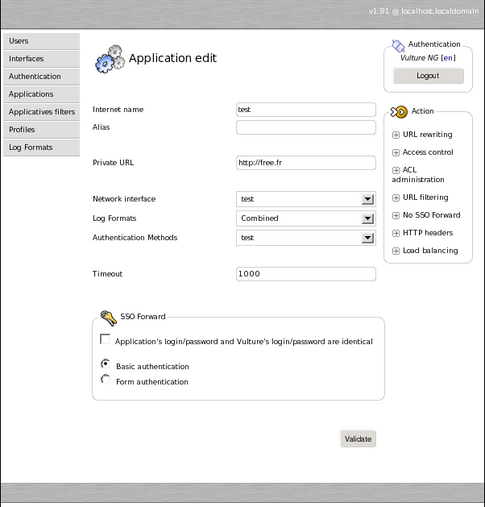Click the Authentication plug icon
The height and width of the screenshot is (507, 485).
click(x=398, y=46)
